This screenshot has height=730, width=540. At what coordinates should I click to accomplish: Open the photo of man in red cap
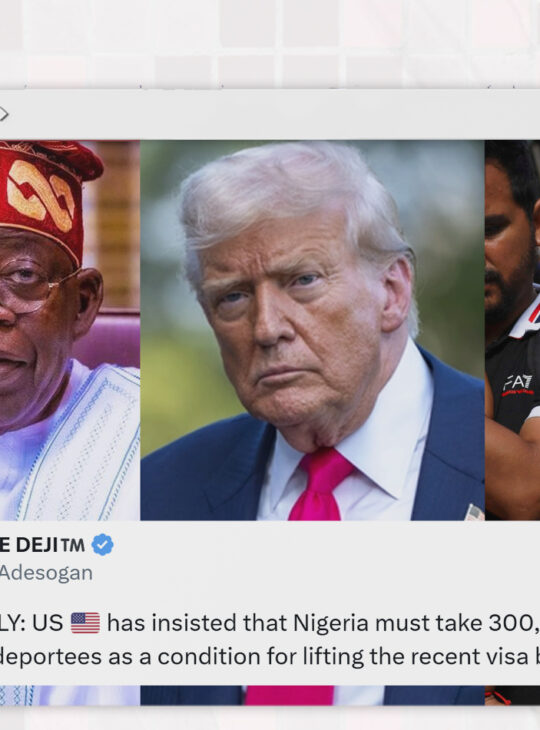click(70, 330)
